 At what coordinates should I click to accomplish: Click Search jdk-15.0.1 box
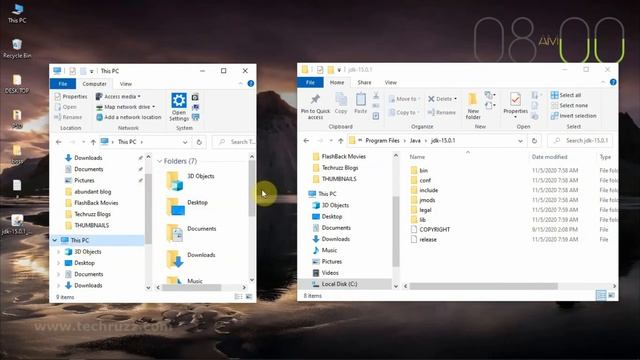click(580, 141)
